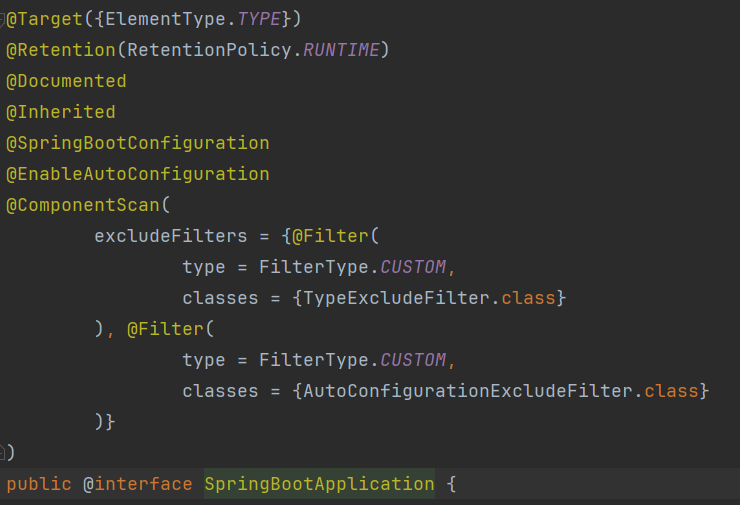The width and height of the screenshot is (740, 505).
Task: Place cursor on the @Inherited annotation
Action: point(62,112)
